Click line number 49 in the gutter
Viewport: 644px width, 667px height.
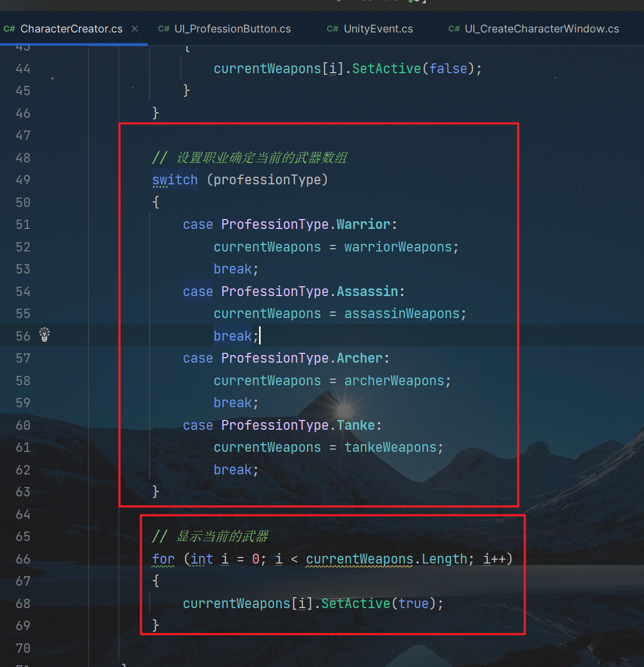coord(23,180)
